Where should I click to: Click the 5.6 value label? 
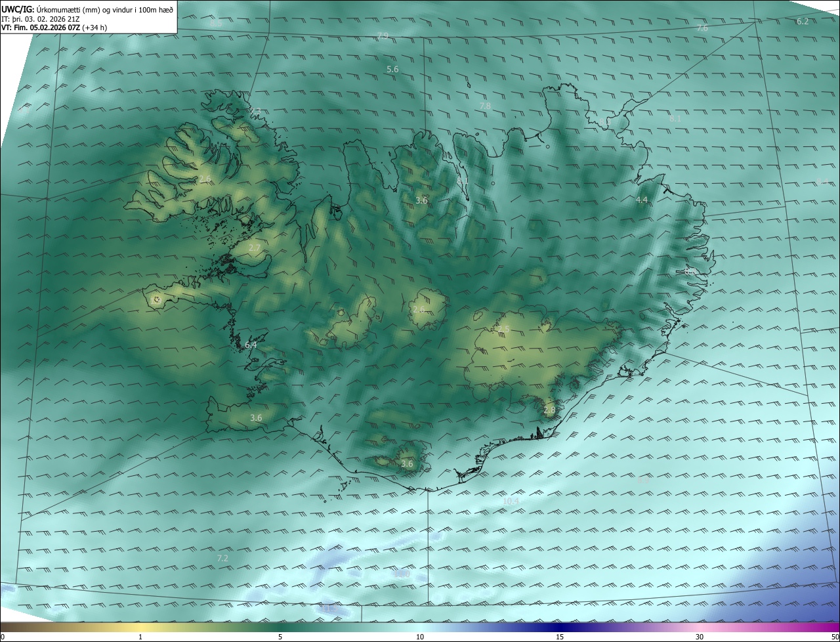(x=392, y=69)
